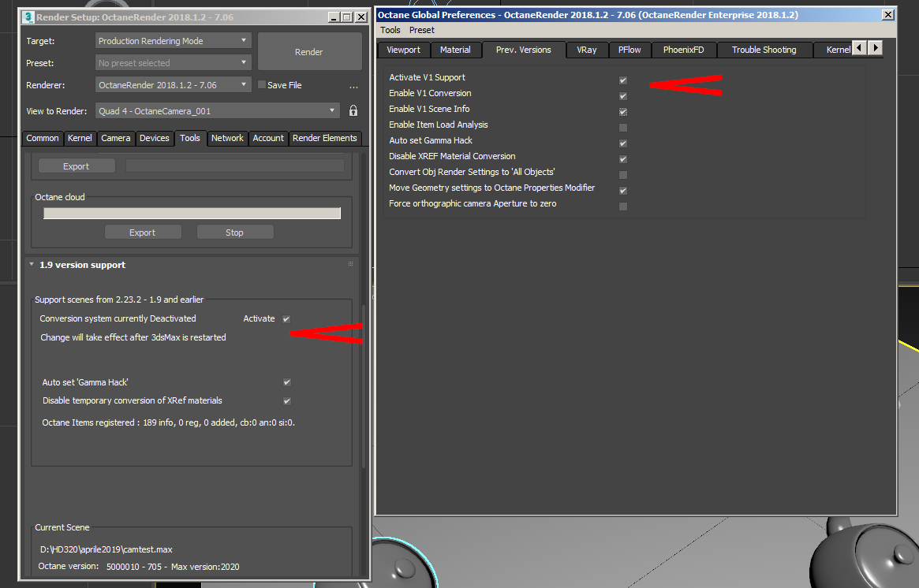Enable Force orthographic camera Aperture to zero
The height and width of the screenshot is (588, 919).
[623, 207]
